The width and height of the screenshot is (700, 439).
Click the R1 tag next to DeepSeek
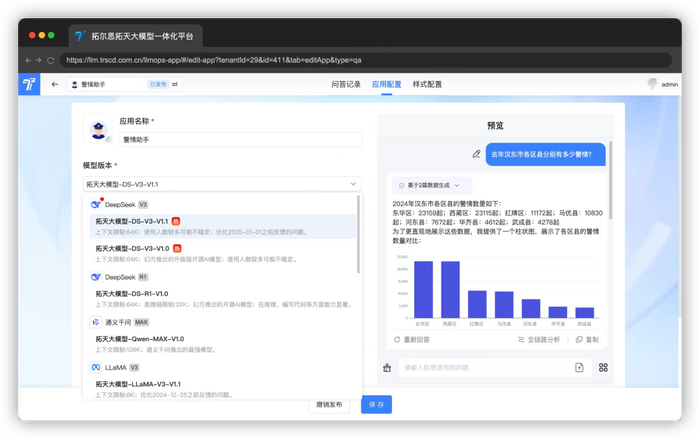point(143,277)
